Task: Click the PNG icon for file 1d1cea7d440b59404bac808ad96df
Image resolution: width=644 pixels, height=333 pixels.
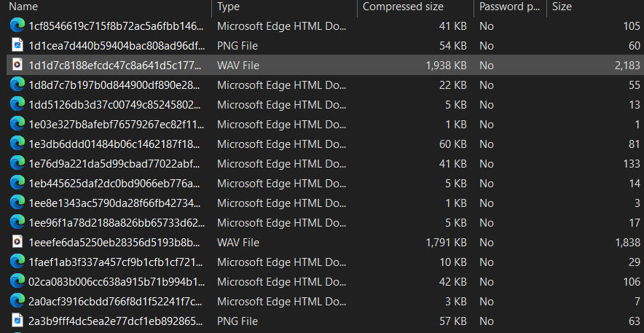Action: coord(17,45)
